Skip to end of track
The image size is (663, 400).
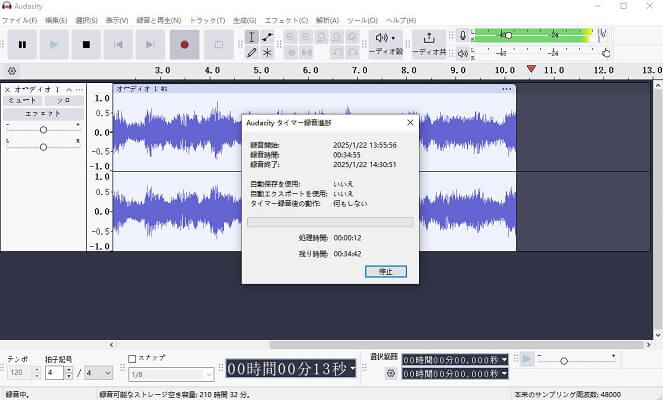coord(150,44)
